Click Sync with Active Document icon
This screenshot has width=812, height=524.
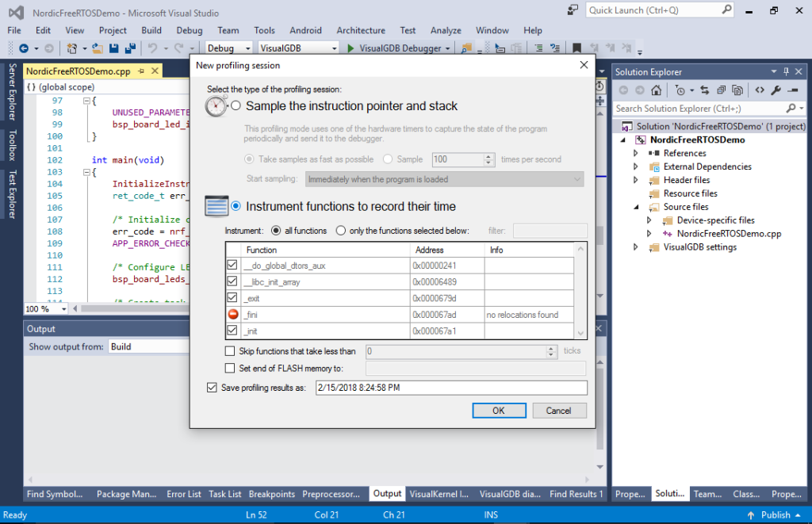pyautogui.click(x=707, y=90)
